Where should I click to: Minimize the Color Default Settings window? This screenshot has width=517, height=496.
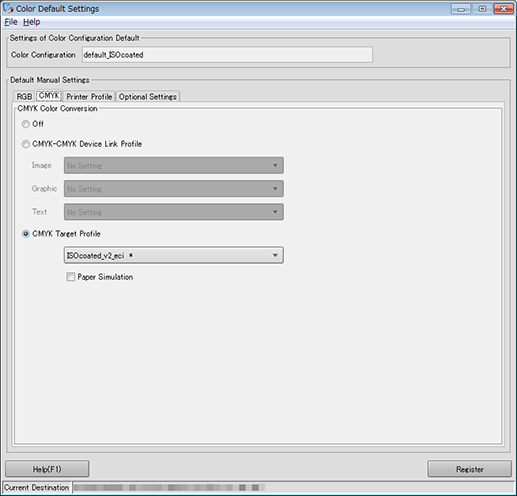(461, 9)
